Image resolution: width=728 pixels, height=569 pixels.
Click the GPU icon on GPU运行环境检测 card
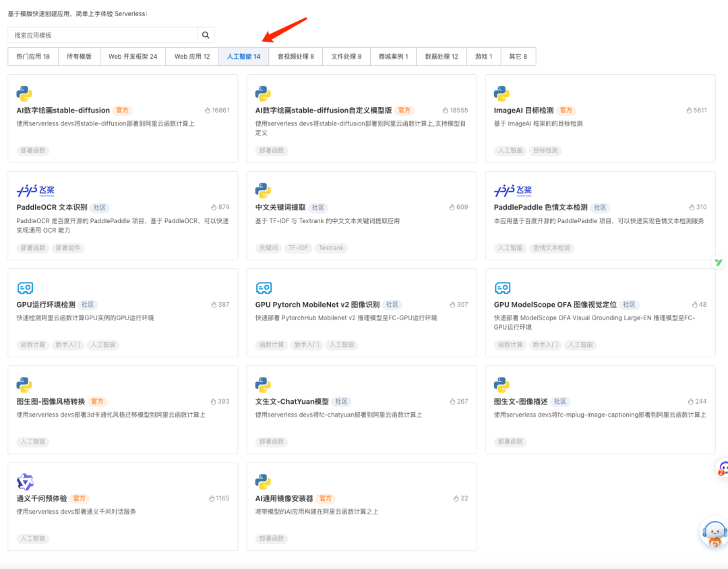[x=24, y=287]
